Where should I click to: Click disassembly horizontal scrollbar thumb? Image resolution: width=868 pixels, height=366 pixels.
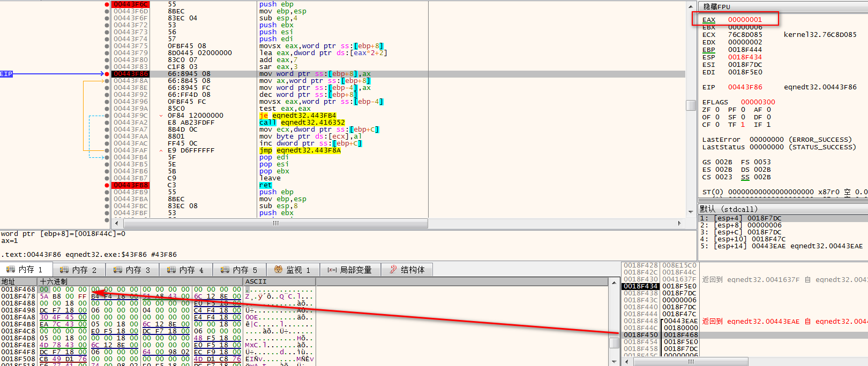pos(275,223)
